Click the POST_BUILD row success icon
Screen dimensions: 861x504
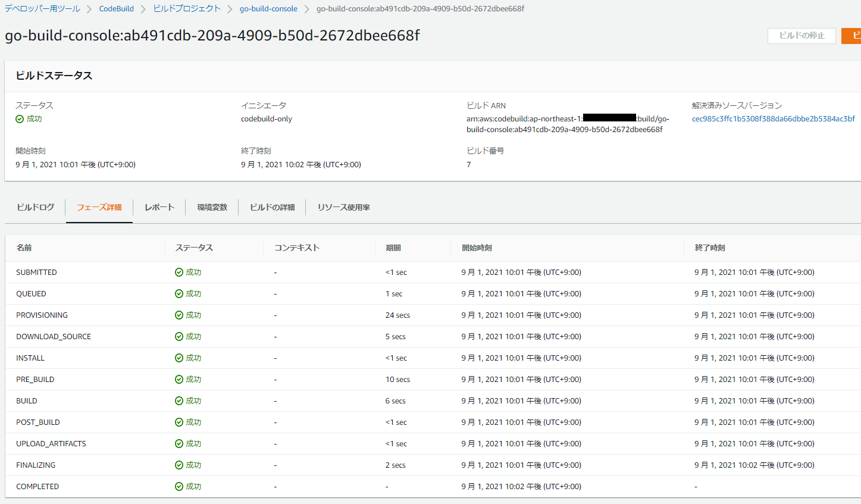pyautogui.click(x=179, y=422)
